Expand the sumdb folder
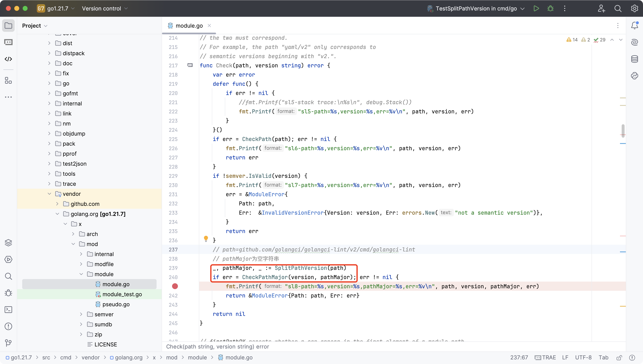 click(x=81, y=324)
